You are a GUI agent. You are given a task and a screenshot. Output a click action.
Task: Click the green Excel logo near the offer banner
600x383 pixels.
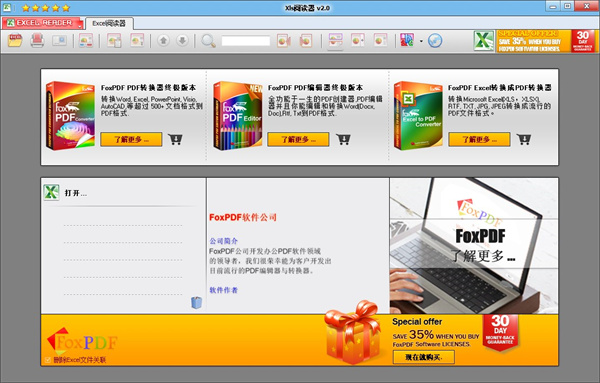point(484,41)
